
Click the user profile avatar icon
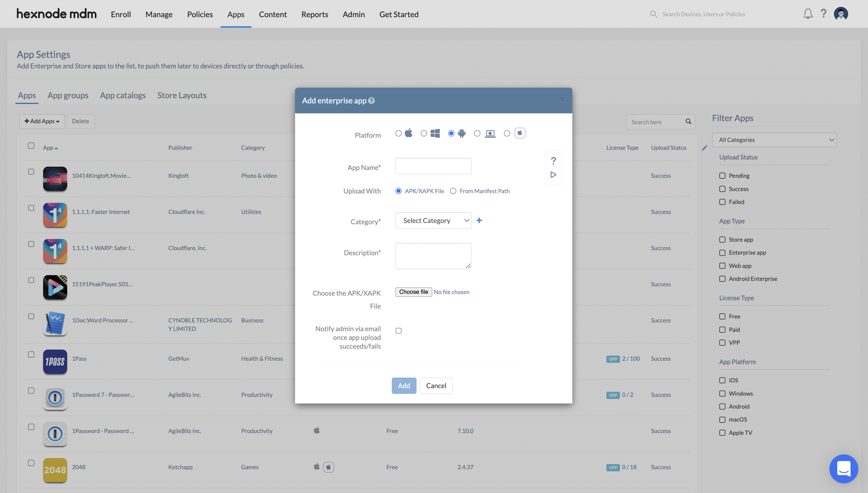tap(841, 13)
